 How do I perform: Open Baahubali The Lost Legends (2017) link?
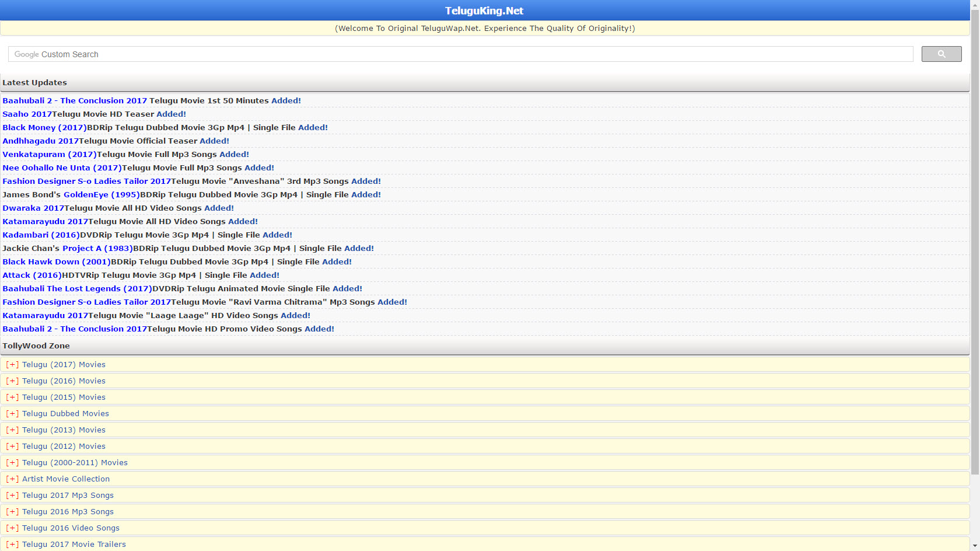point(78,288)
